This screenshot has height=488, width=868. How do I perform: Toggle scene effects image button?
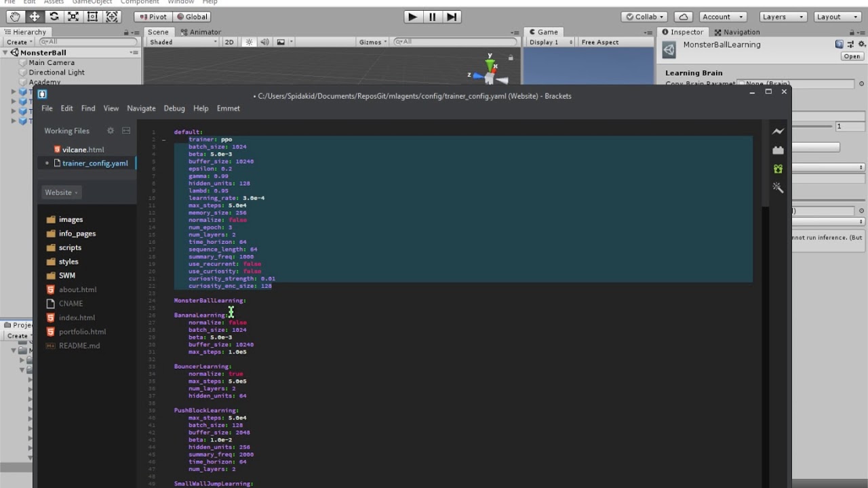tap(281, 42)
